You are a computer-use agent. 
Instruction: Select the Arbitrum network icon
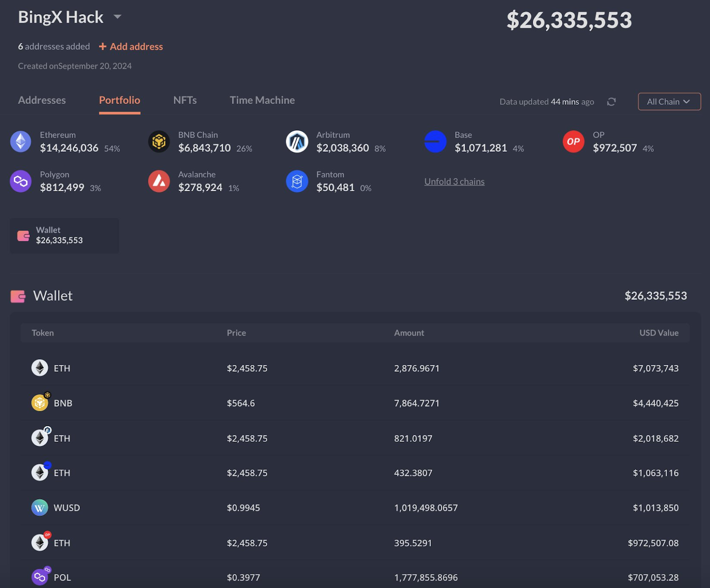pyautogui.click(x=297, y=141)
